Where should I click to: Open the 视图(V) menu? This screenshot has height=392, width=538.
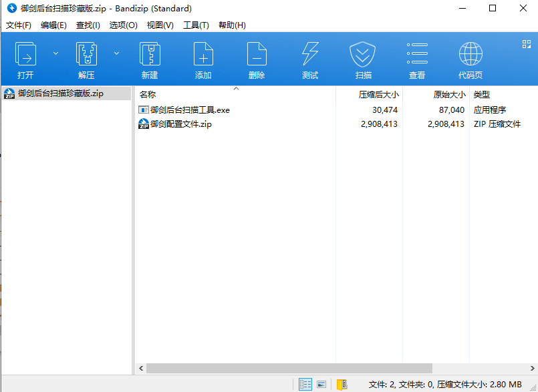click(x=160, y=25)
